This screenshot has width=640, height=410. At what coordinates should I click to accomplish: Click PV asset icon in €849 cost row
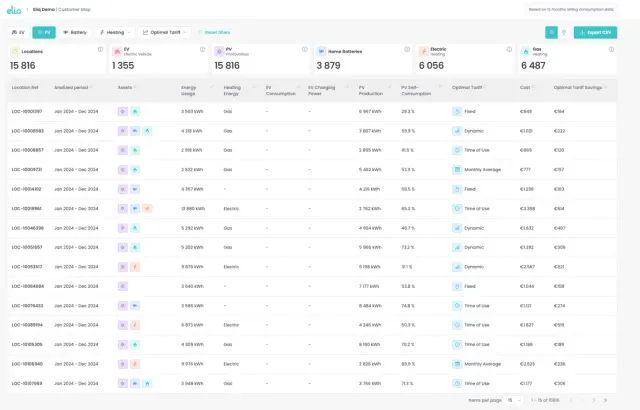(122, 111)
